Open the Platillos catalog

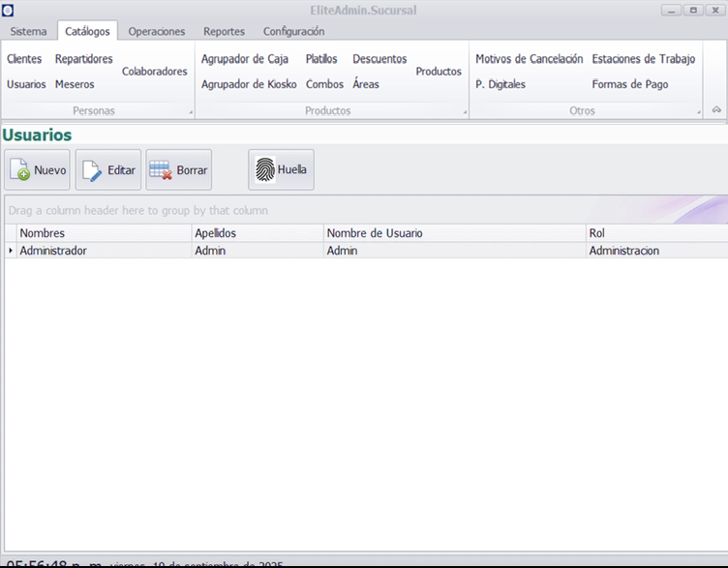(321, 59)
